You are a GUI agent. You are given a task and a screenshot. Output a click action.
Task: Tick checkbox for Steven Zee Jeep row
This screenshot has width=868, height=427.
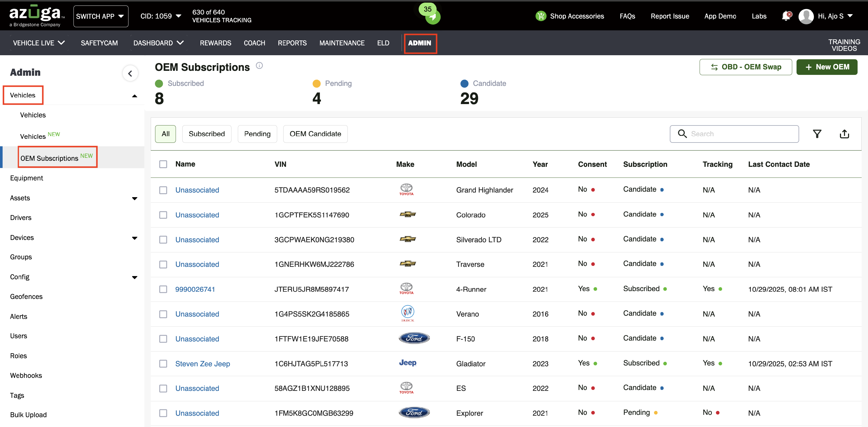tap(163, 363)
